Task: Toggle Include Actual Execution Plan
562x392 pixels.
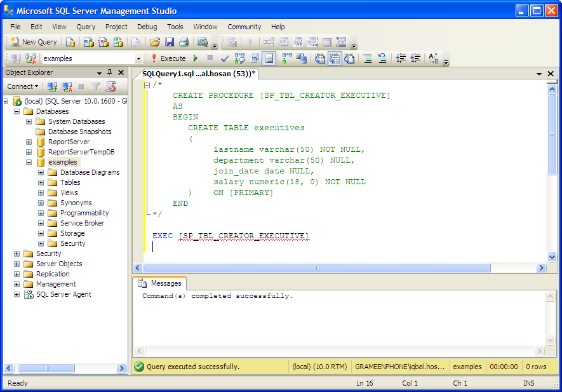Action: (287, 58)
